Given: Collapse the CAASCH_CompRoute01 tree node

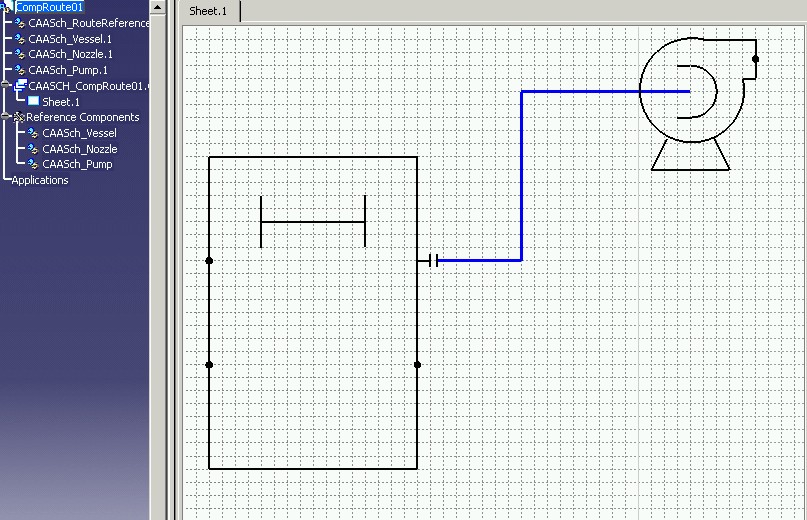Looking at the screenshot, I should (x=6, y=86).
